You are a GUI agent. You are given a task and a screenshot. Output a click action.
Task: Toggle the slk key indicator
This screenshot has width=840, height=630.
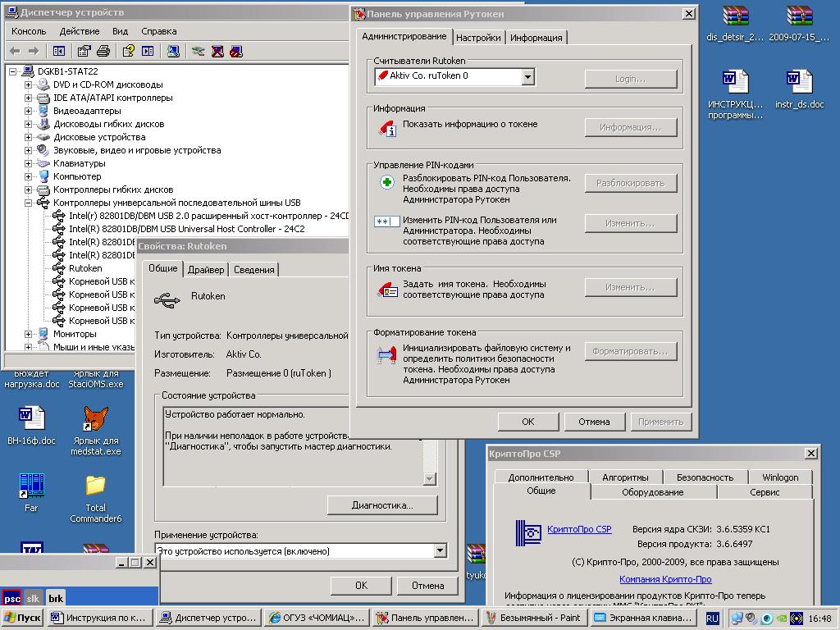[x=33, y=598]
